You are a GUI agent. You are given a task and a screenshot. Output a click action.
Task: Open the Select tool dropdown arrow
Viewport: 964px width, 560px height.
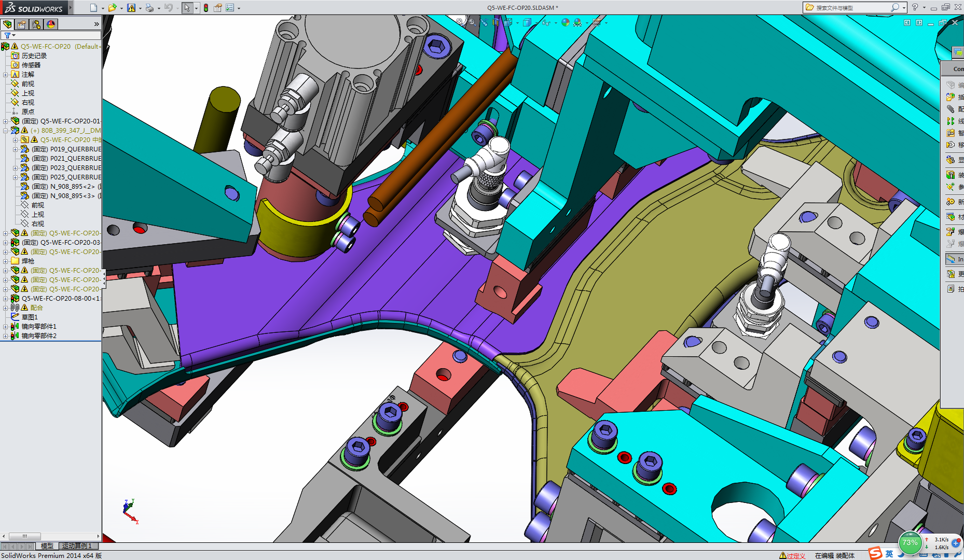(196, 8)
